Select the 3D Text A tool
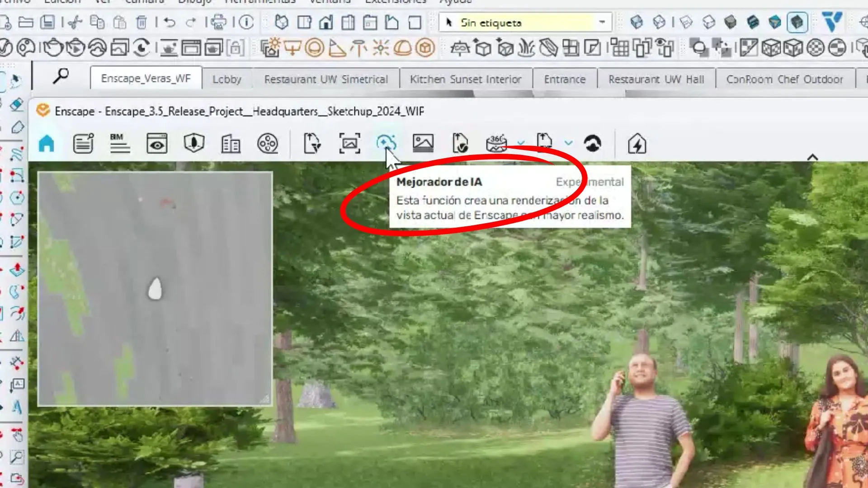 tap(17, 408)
